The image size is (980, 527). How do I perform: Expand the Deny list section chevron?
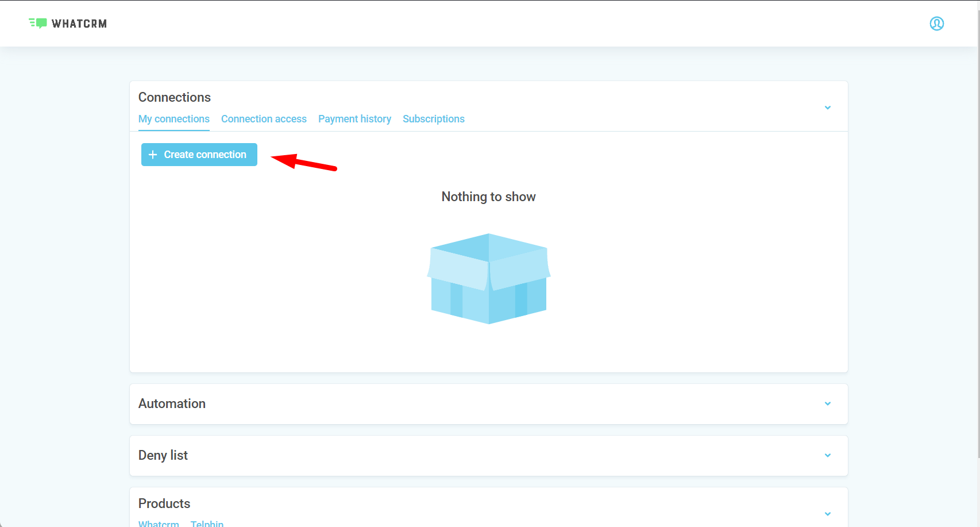point(827,455)
